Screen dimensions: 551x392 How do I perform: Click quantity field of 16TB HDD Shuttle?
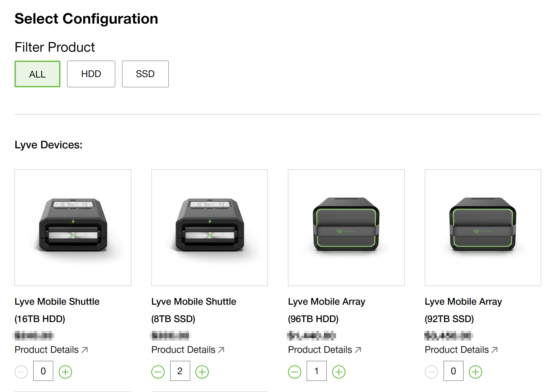(x=43, y=371)
